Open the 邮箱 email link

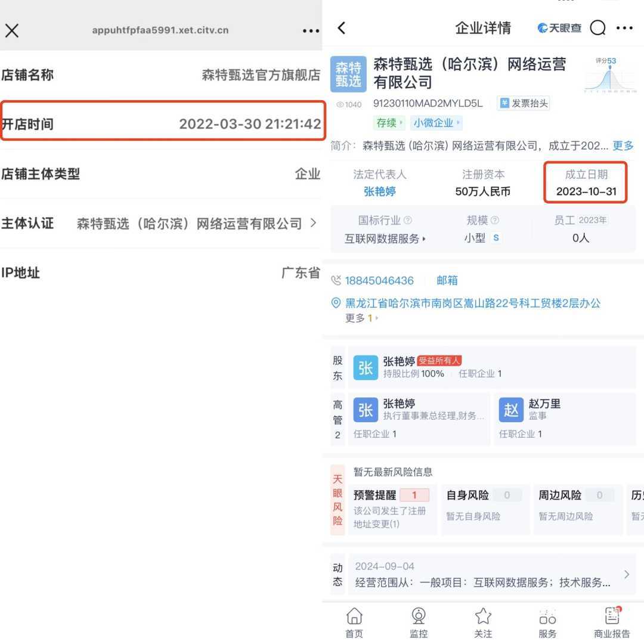point(447,280)
